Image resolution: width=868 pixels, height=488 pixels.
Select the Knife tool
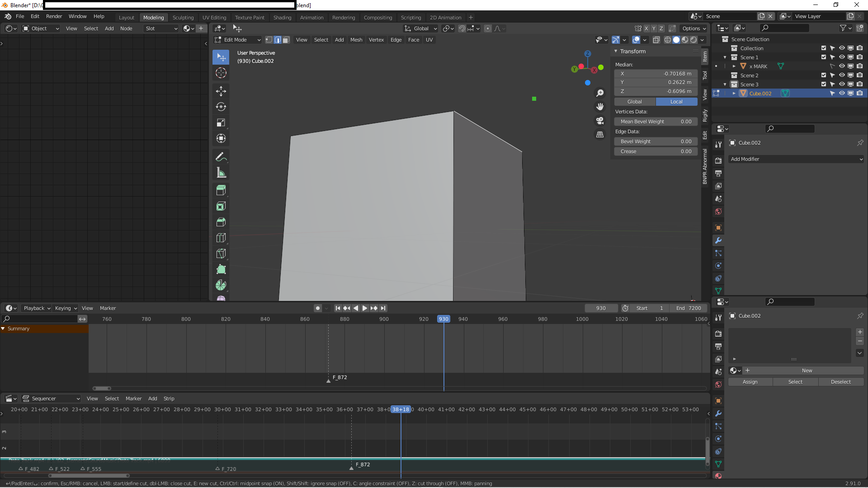[x=221, y=253]
